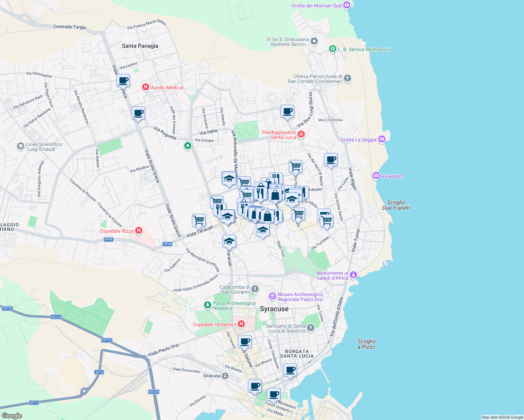
Task: Click the Ospedale Rizza hospital icon
Action: 139,231
